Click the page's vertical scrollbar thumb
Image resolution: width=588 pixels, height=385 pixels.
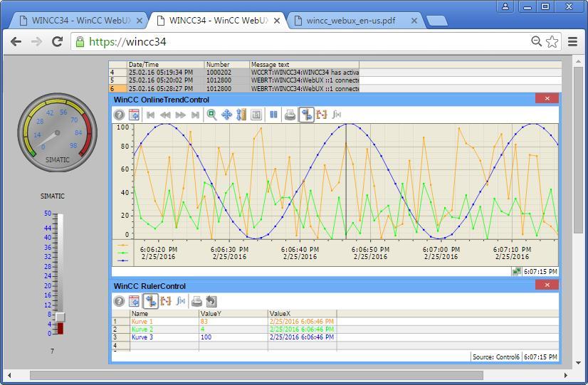pos(578,150)
